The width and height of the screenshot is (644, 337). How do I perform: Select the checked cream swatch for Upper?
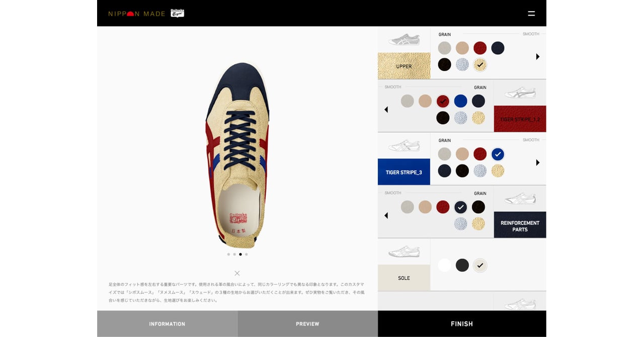[x=480, y=65]
